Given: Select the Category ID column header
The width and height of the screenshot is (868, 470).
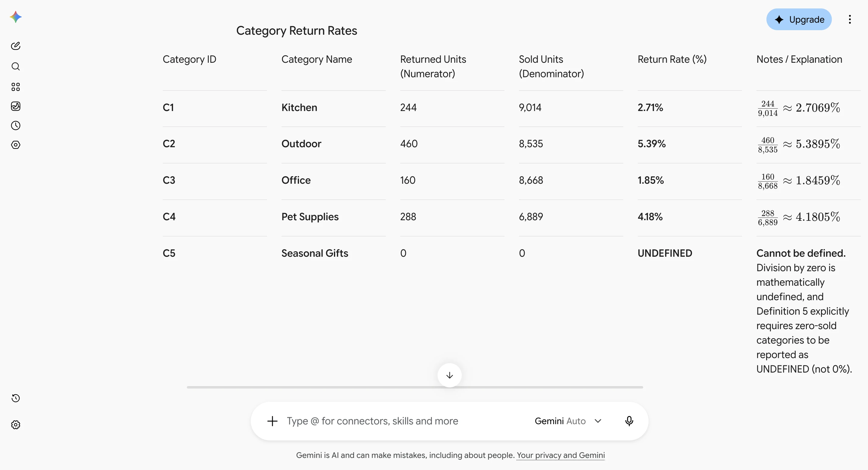Looking at the screenshot, I should point(189,59).
